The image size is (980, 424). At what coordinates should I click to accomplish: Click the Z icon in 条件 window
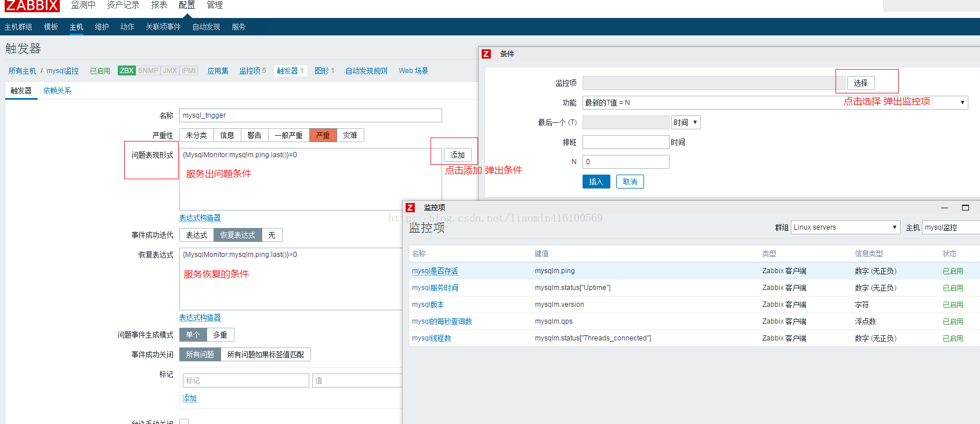tap(486, 54)
